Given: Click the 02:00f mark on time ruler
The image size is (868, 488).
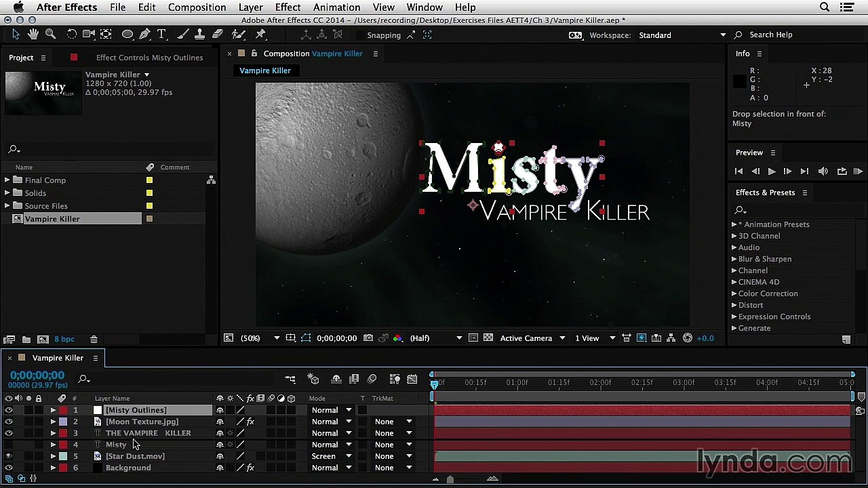Looking at the screenshot, I should pos(600,383).
